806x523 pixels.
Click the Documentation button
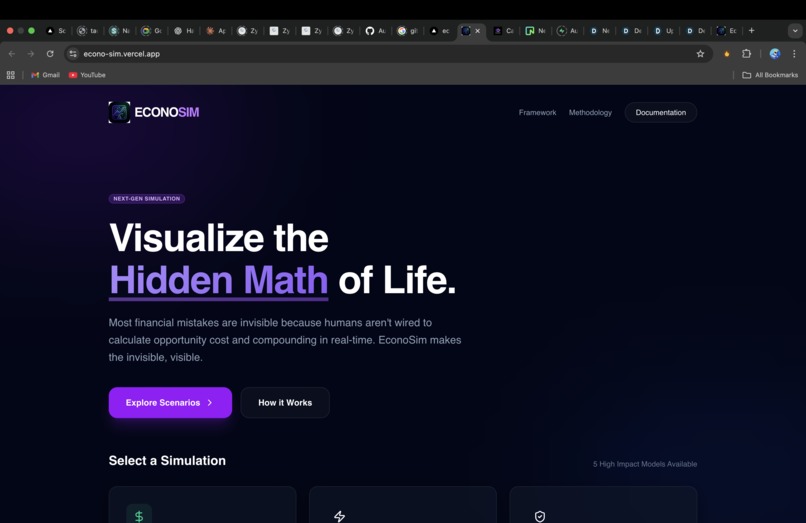pyautogui.click(x=661, y=112)
